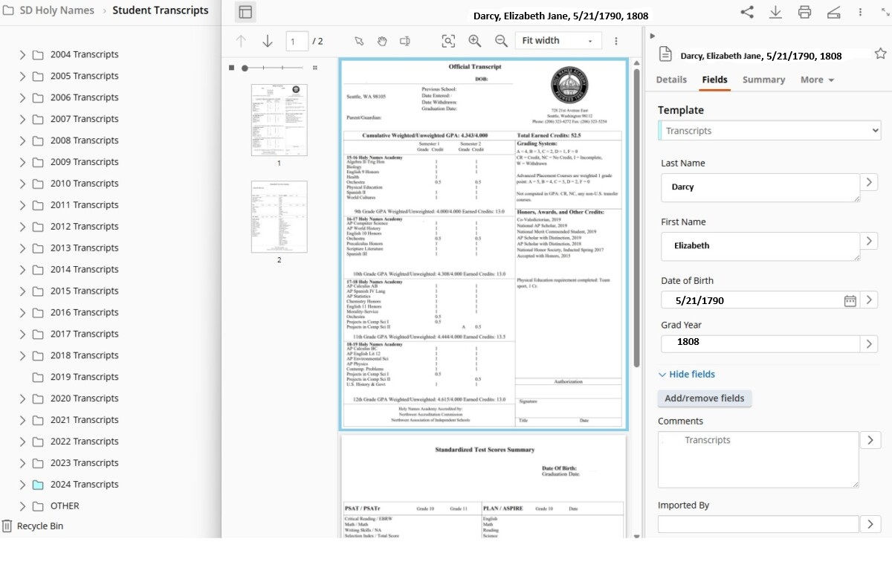Click into the Last Name field
This screenshot has height=588, width=892.
[x=760, y=187]
